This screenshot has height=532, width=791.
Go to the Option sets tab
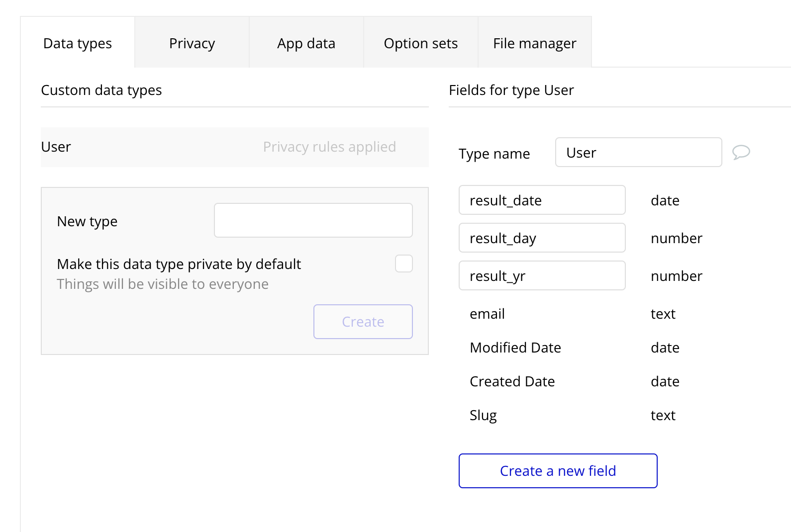tap(420, 43)
